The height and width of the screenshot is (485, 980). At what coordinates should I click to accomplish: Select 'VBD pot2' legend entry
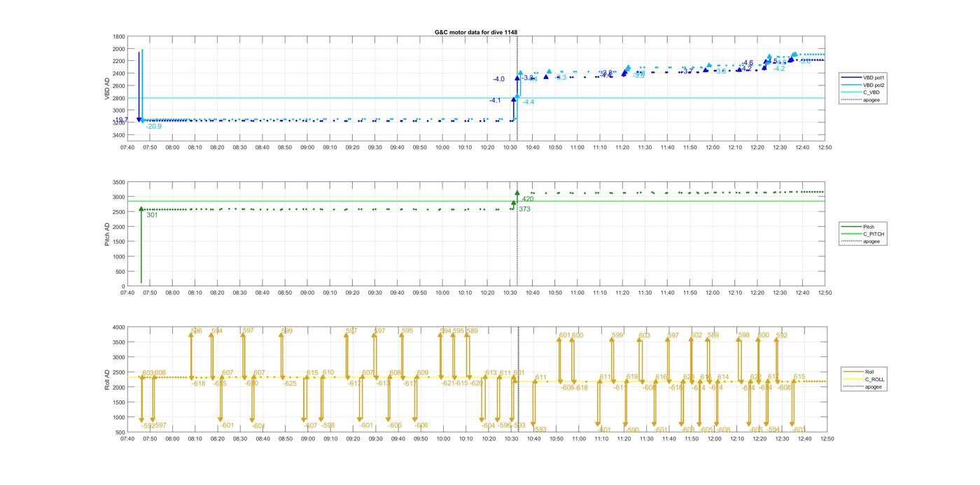click(862, 85)
